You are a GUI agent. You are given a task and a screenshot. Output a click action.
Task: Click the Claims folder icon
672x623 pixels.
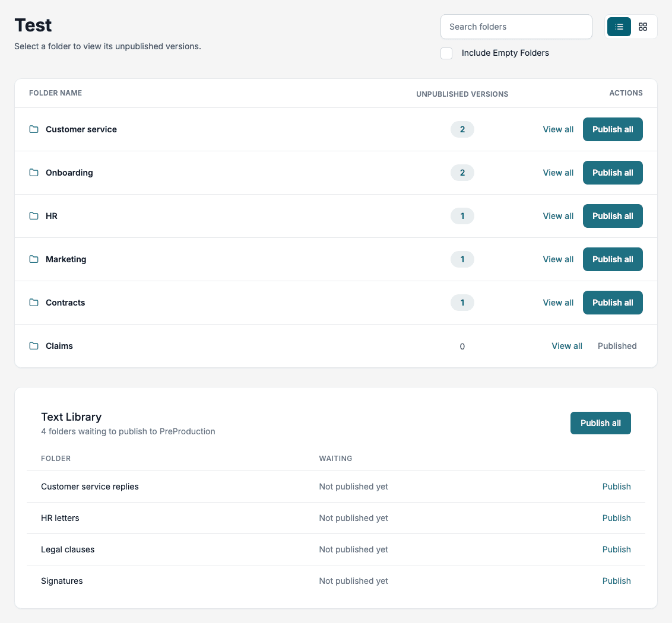(34, 346)
